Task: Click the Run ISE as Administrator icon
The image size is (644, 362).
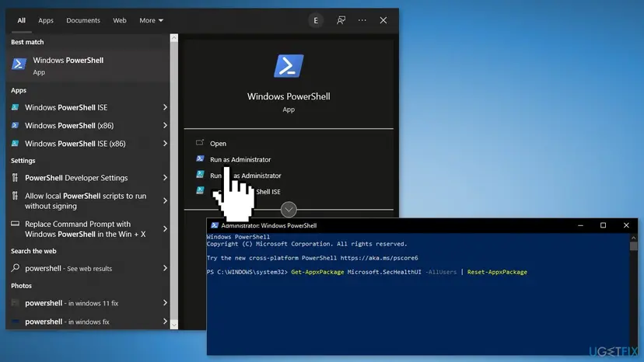Action: [200, 175]
